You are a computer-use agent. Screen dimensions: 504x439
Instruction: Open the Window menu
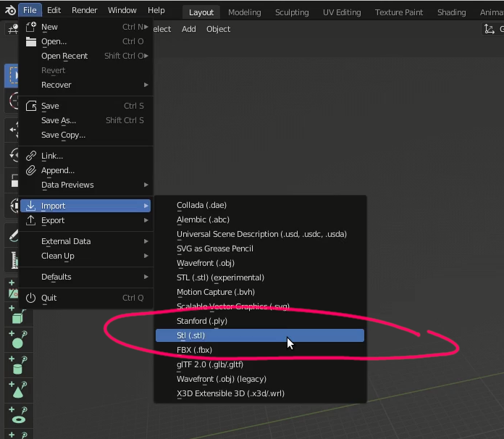(122, 10)
